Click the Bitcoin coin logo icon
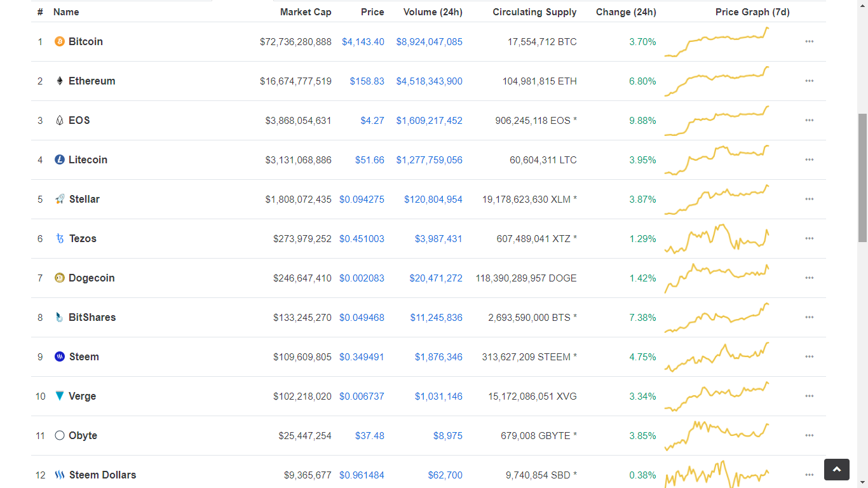This screenshot has width=868, height=488. [x=60, y=41]
